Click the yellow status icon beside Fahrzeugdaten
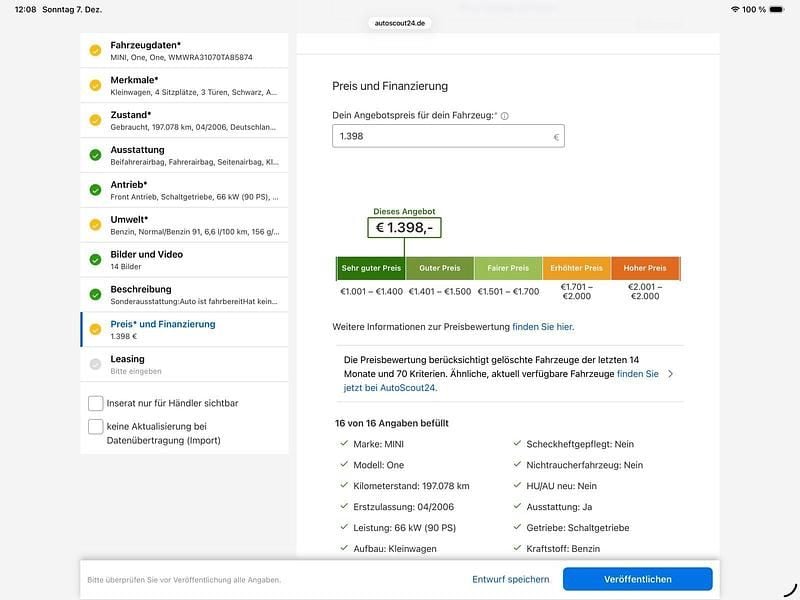Image resolution: width=800 pixels, height=600 pixels. pos(95,51)
